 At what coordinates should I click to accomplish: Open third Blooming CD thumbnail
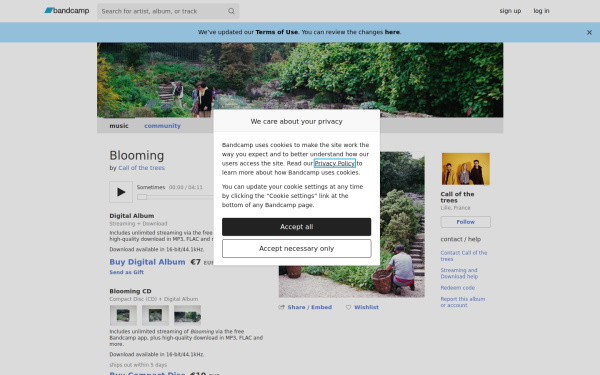point(188,315)
